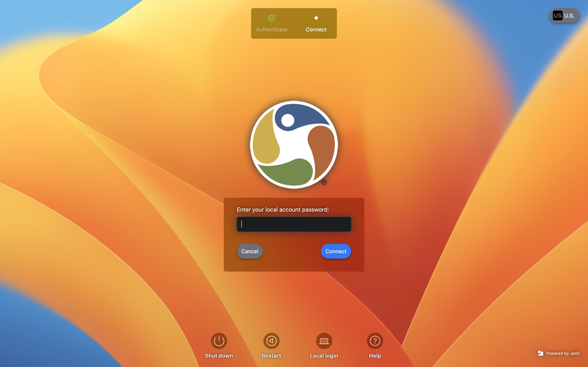Click the Restart text label
Viewport: 588px width, 367px height.
[x=271, y=356]
